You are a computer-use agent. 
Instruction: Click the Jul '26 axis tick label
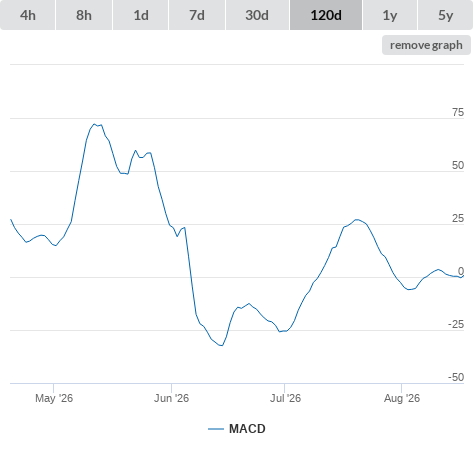tap(285, 398)
